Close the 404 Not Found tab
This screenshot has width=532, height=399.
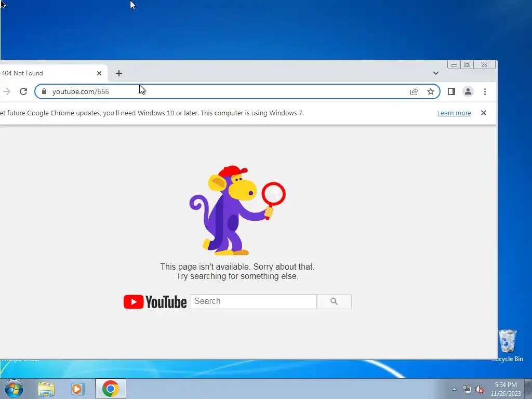[x=99, y=73]
